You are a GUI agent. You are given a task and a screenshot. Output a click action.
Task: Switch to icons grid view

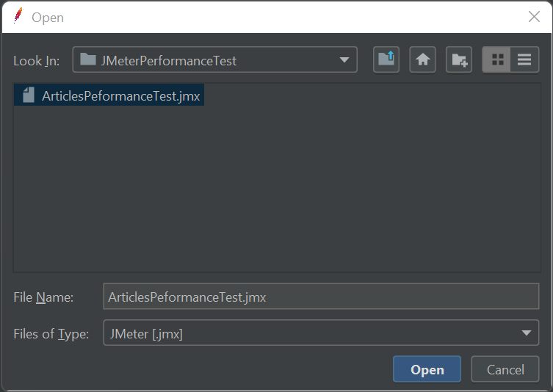496,59
